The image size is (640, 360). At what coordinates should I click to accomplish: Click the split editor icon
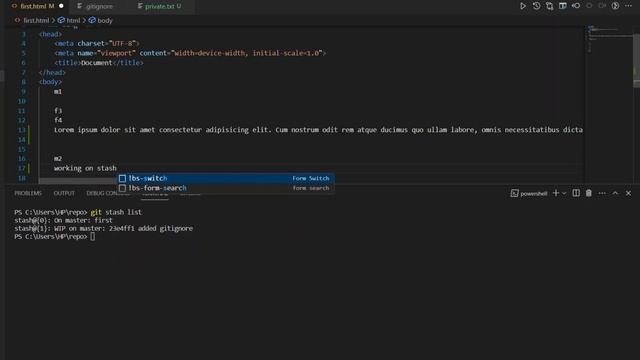[562, 6]
